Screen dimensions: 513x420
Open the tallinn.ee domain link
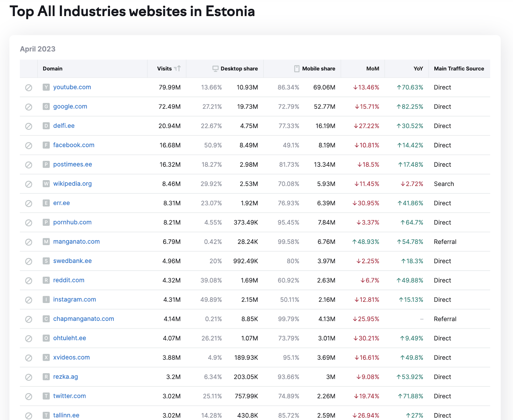(x=66, y=415)
